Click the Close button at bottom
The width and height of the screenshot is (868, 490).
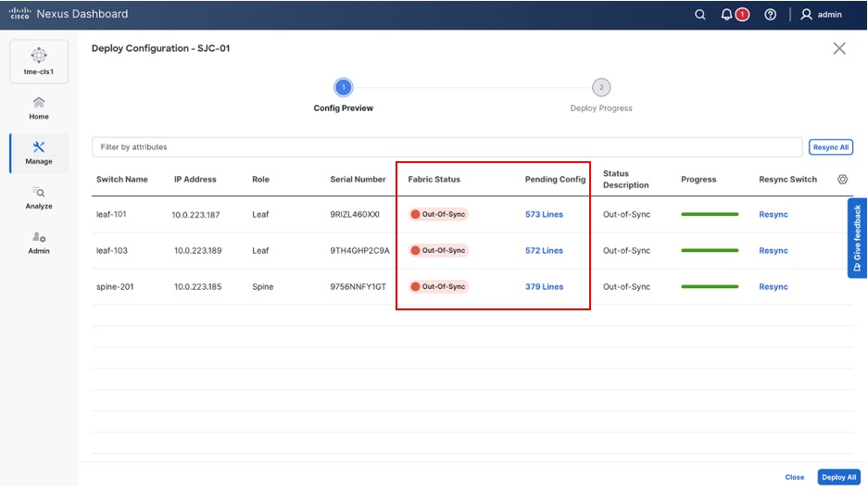pyautogui.click(x=795, y=477)
